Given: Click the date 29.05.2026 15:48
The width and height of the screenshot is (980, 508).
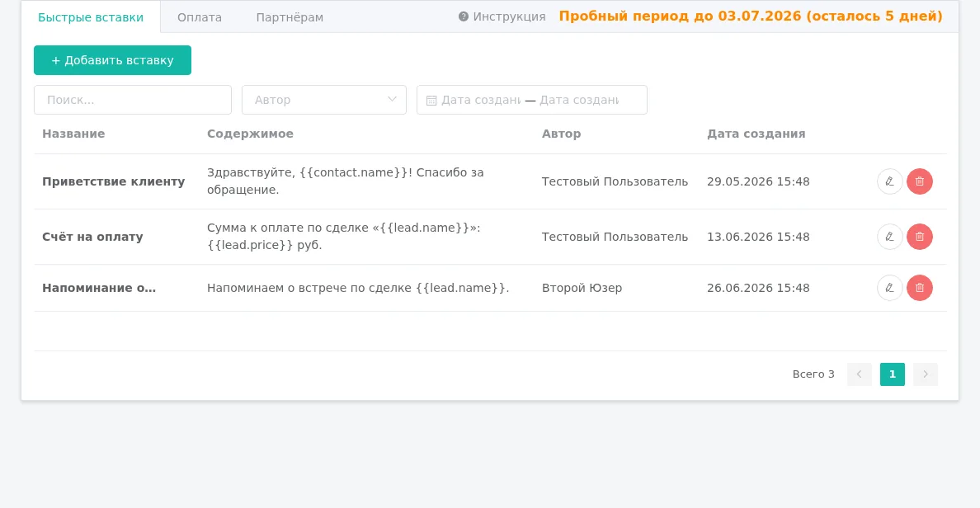Looking at the screenshot, I should coord(758,181).
